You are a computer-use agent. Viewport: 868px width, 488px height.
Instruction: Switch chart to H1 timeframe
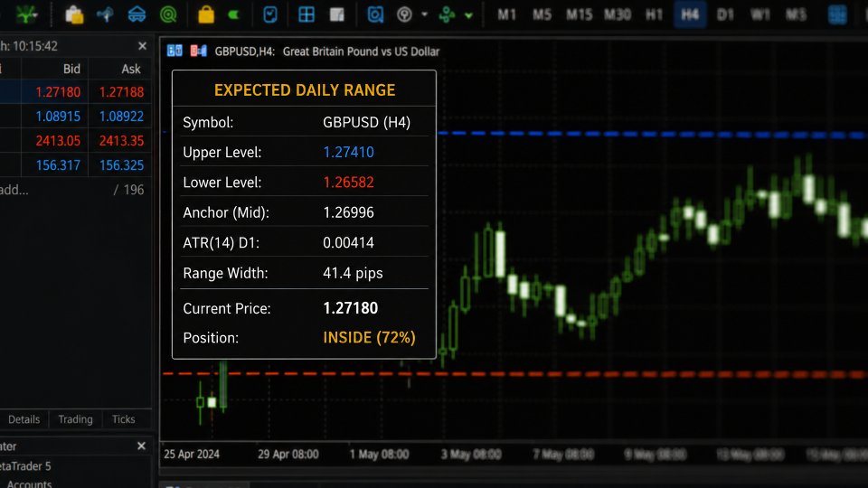[654, 14]
